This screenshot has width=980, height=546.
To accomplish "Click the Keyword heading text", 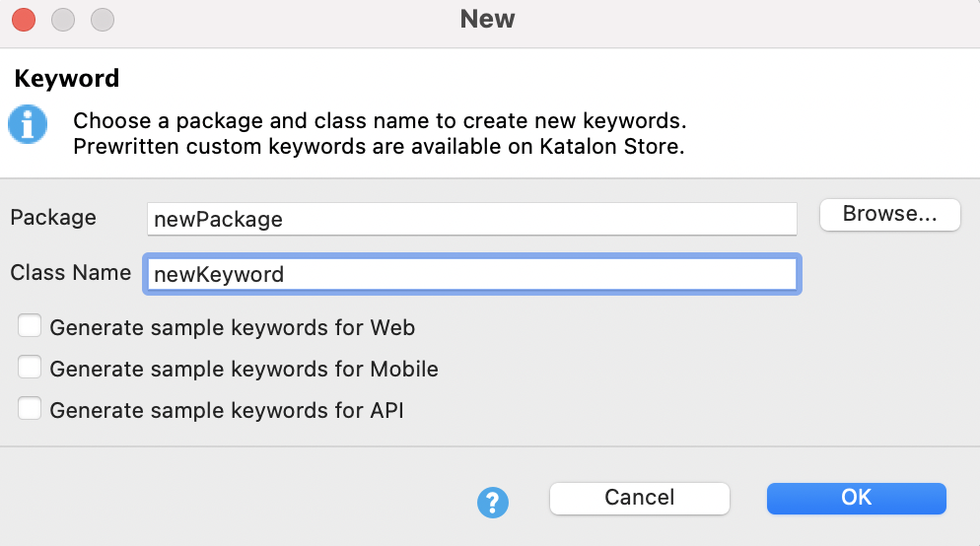I will (x=67, y=79).
